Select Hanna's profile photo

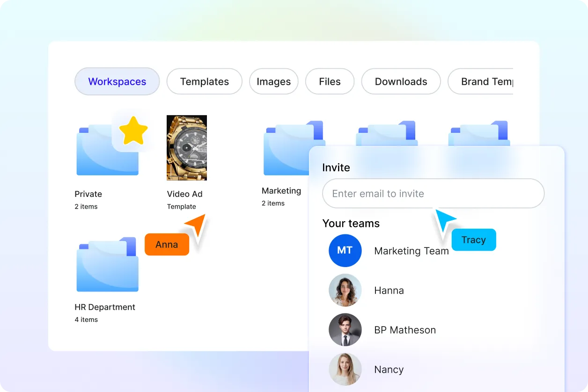pos(345,290)
